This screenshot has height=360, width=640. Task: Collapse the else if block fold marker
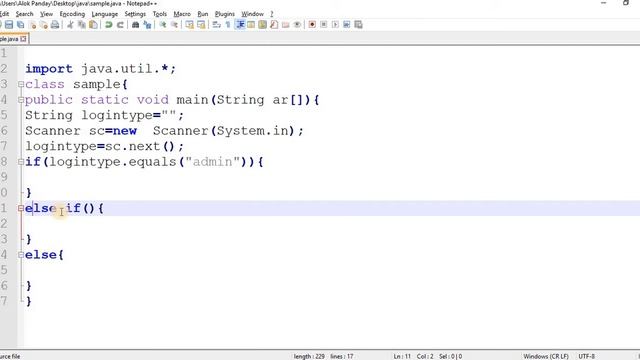point(21,209)
